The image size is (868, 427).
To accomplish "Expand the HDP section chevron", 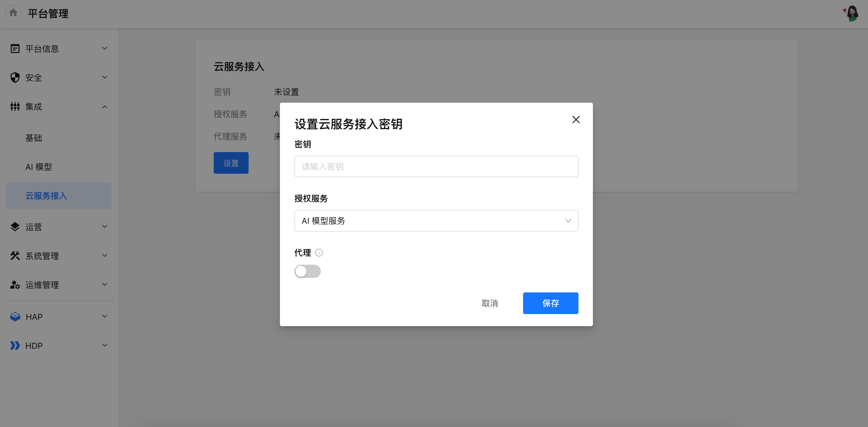I will pos(105,345).
